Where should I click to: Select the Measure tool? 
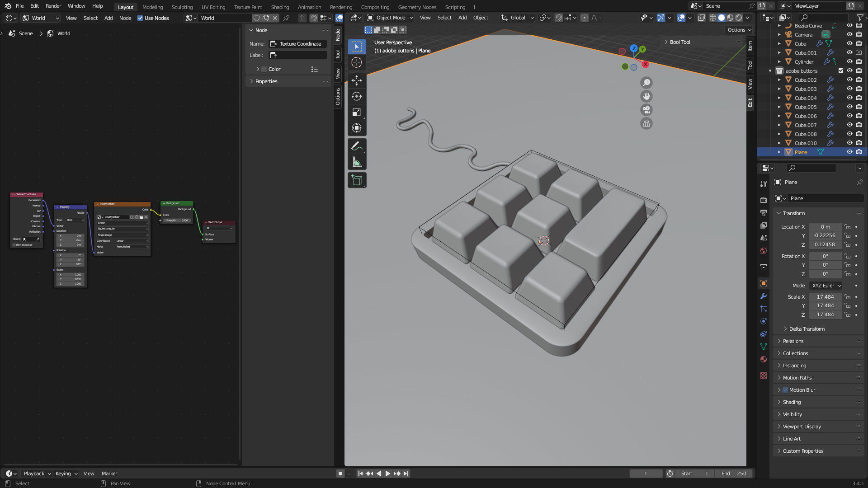pyautogui.click(x=357, y=162)
